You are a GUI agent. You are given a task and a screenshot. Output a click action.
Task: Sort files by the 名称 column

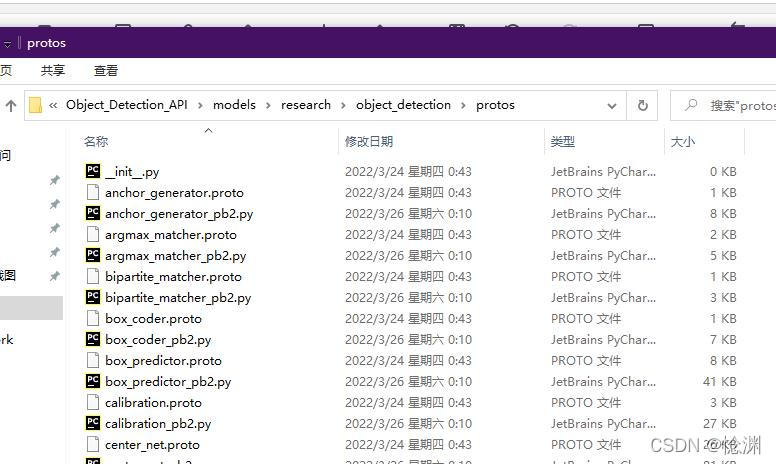coord(96,141)
